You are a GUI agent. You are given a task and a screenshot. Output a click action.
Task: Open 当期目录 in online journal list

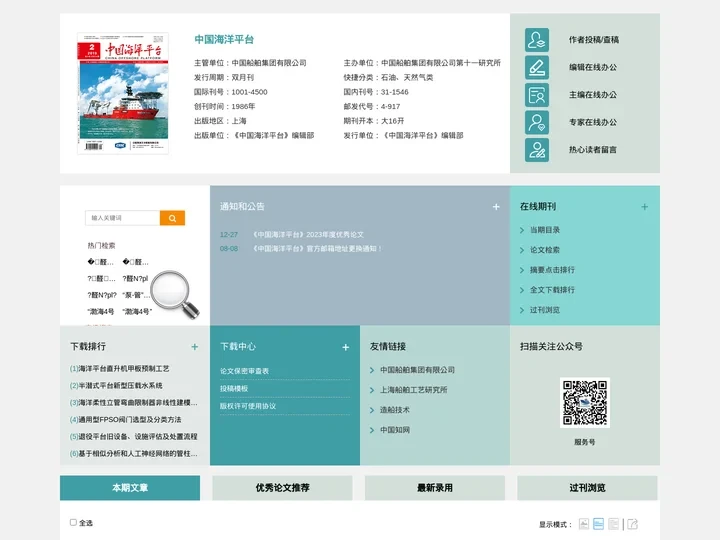545,230
